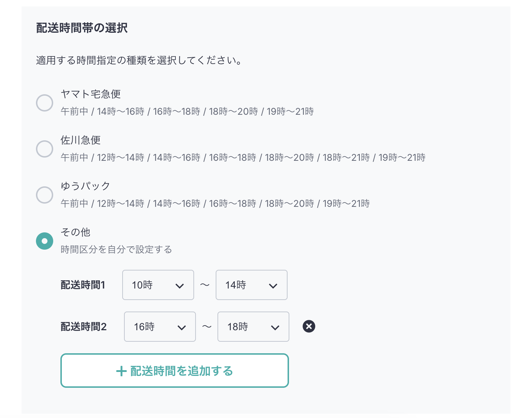Open 配送時間2 start time dropdown showing 16時
This screenshot has width=532, height=418.
point(160,327)
